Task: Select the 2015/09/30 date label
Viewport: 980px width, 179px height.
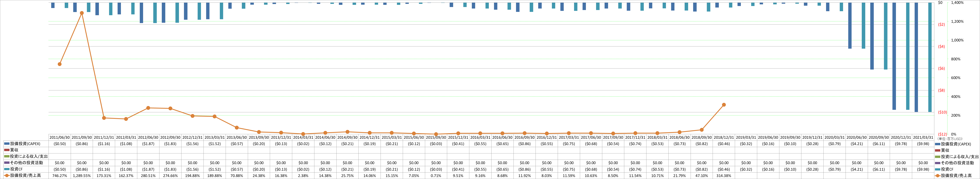Action: (x=436, y=138)
